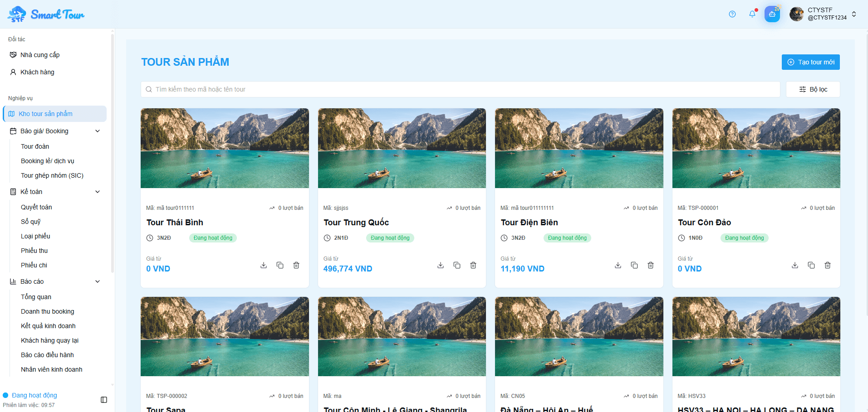The width and height of the screenshot is (868, 412).
Task: Open the notifications bell
Action: 752,14
